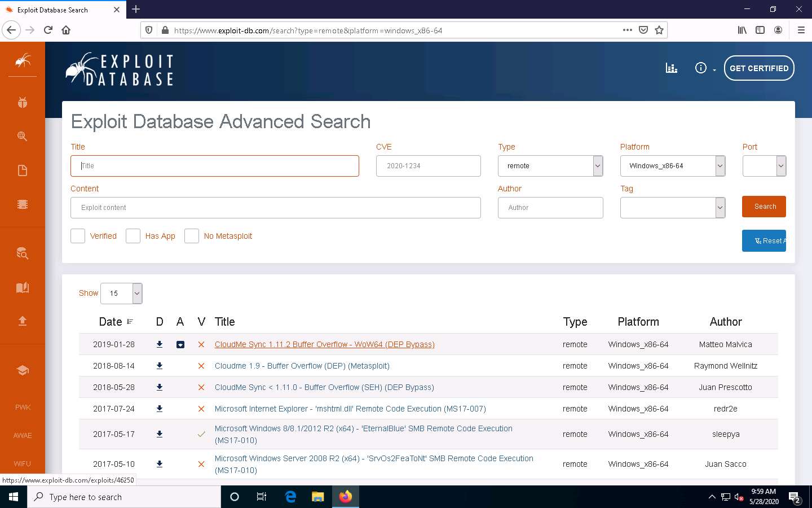Open the Google Hacking Database magnifier sidebar icon
Screen dimensions: 812x508
[x=23, y=137]
